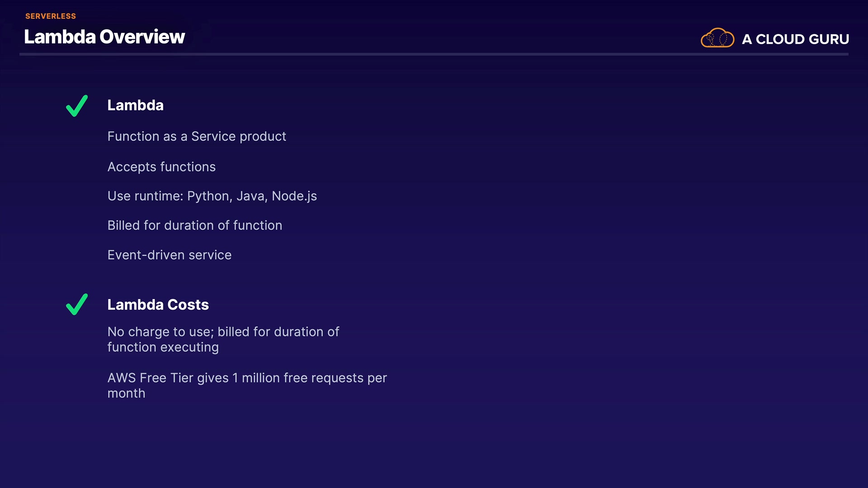Click the green checkmark beside the Lambda heading

click(77, 106)
